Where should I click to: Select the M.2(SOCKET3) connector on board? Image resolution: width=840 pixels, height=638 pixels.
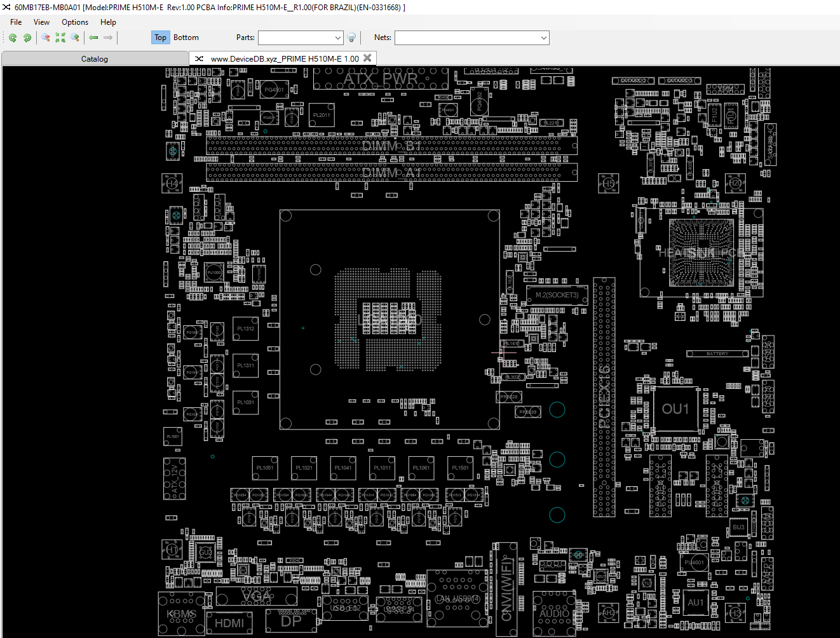tap(557, 295)
